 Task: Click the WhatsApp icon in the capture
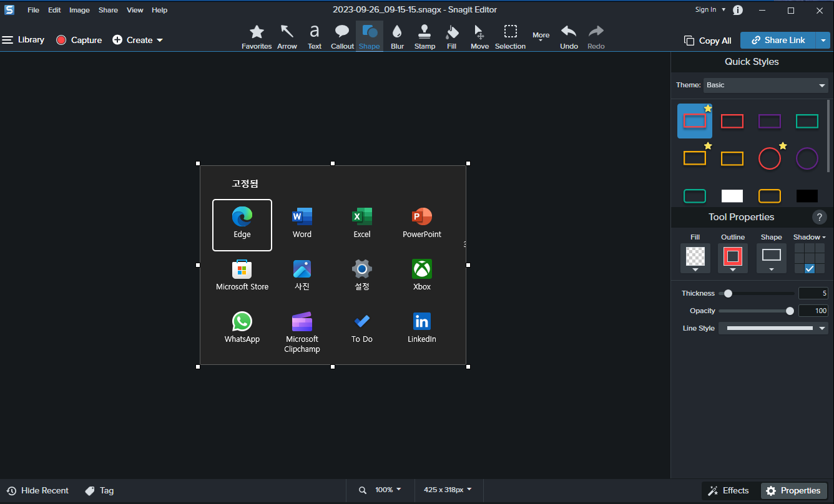pos(242,322)
